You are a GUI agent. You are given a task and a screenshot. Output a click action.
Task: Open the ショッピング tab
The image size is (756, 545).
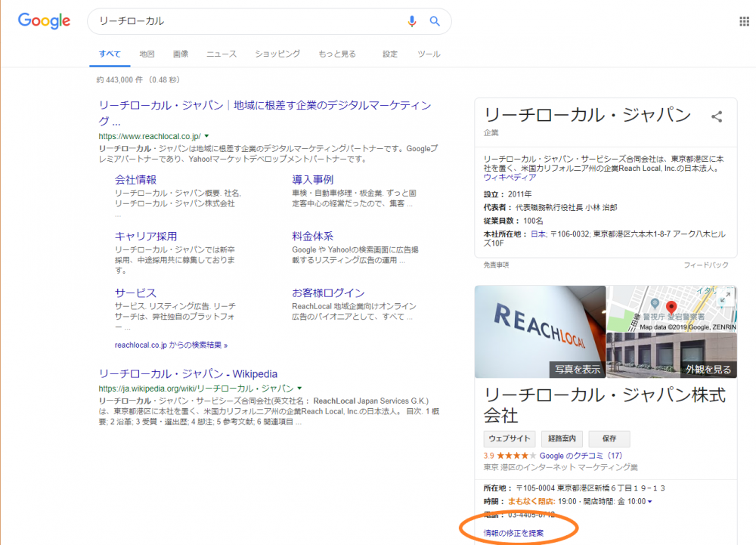point(277,54)
